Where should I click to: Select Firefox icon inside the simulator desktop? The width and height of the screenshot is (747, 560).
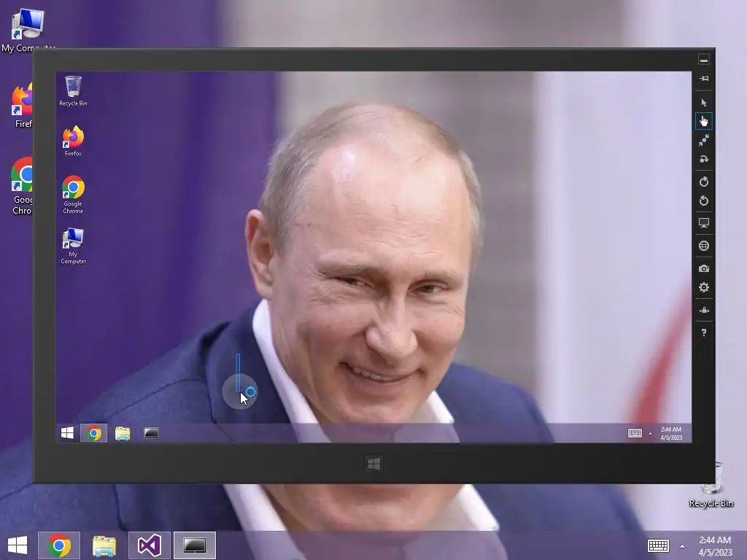(x=73, y=141)
